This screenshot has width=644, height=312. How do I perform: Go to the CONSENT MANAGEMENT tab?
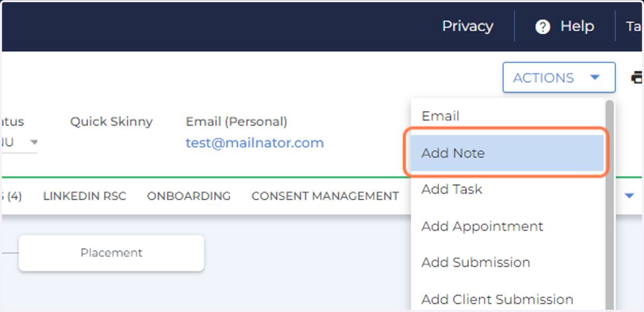[x=325, y=196]
